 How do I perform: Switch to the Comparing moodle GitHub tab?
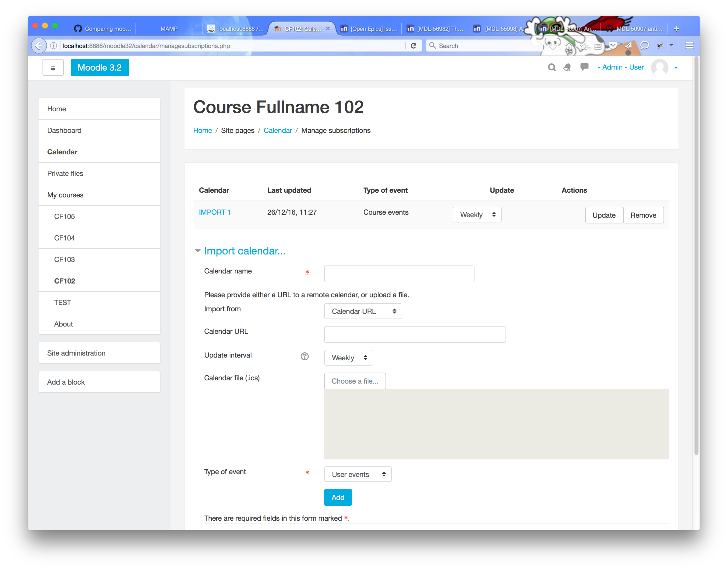coord(103,29)
